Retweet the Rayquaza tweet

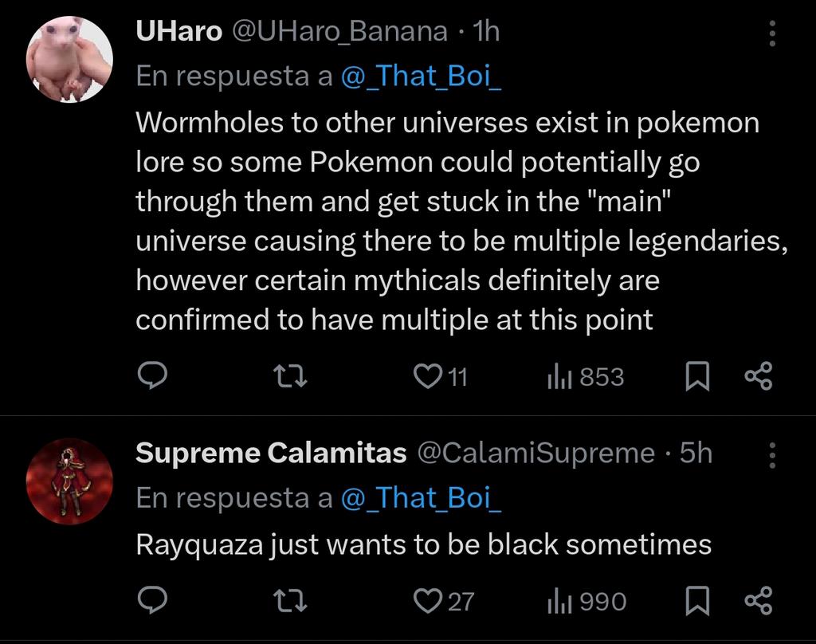[290, 601]
